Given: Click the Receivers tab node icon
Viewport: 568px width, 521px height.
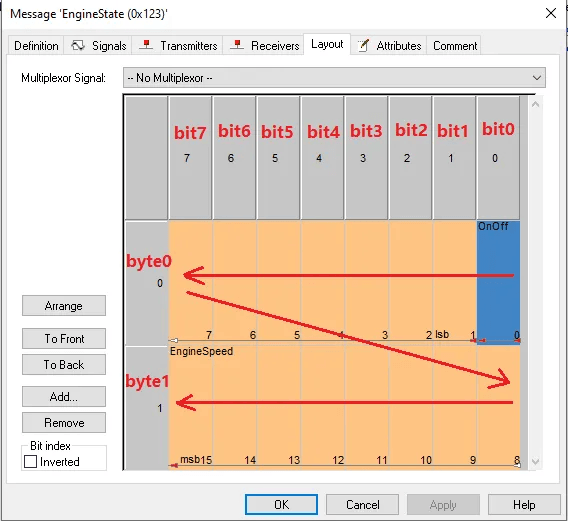Looking at the screenshot, I should point(237,45).
